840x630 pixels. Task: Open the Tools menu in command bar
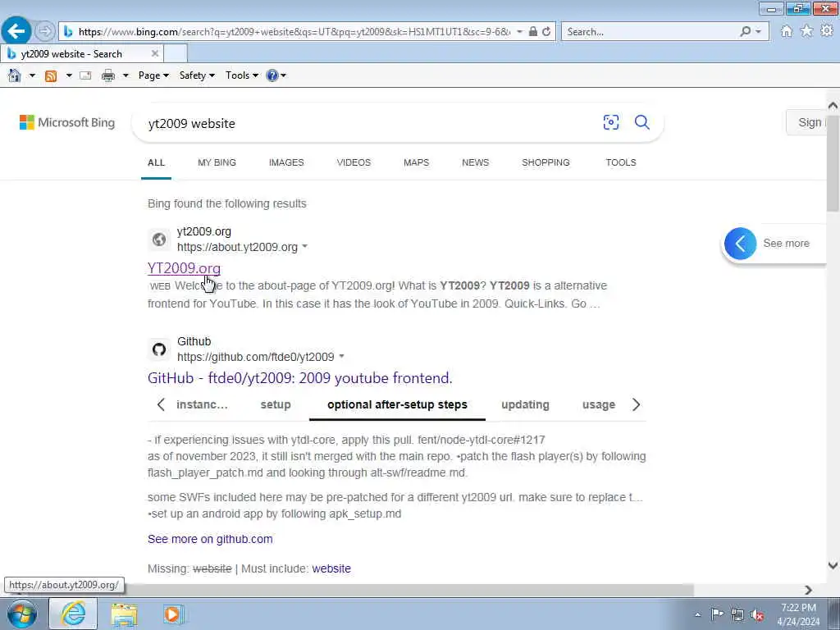(x=242, y=75)
